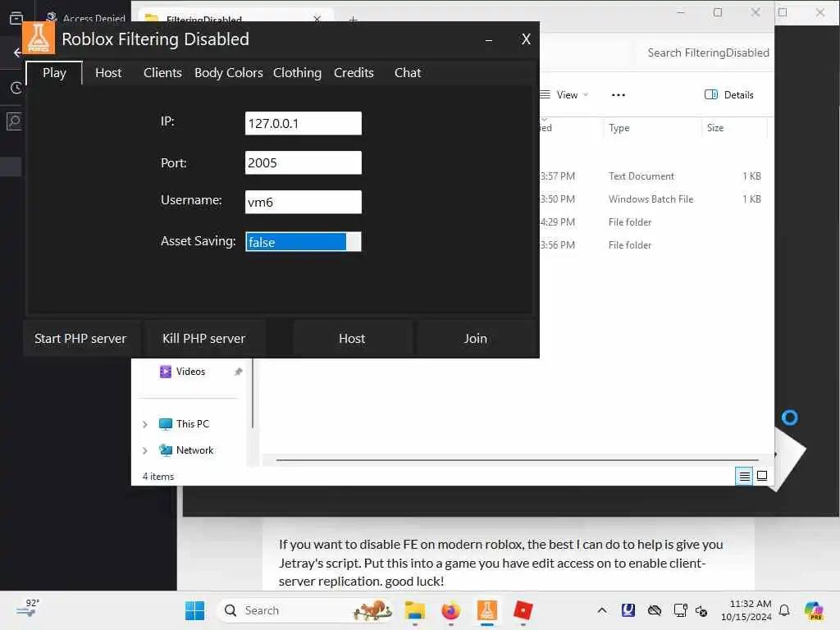Click the Port input field
This screenshot has height=630, width=840.
point(304,163)
